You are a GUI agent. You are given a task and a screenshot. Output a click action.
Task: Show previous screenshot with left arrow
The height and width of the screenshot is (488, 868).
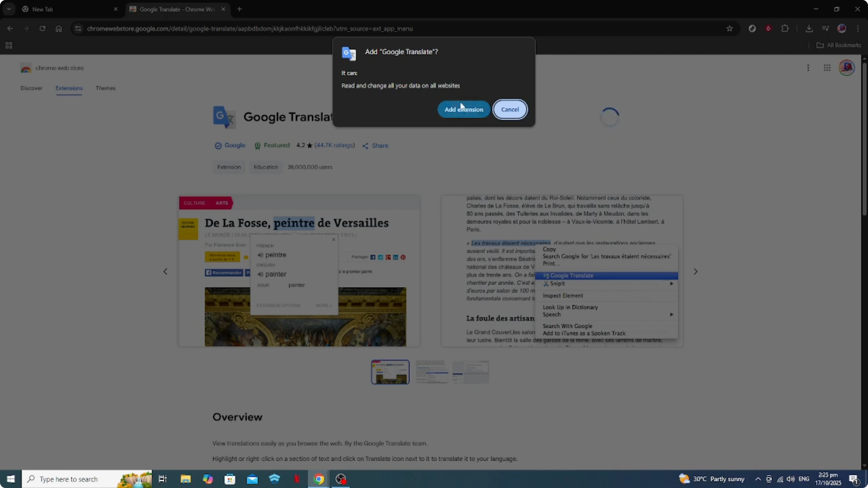click(165, 271)
